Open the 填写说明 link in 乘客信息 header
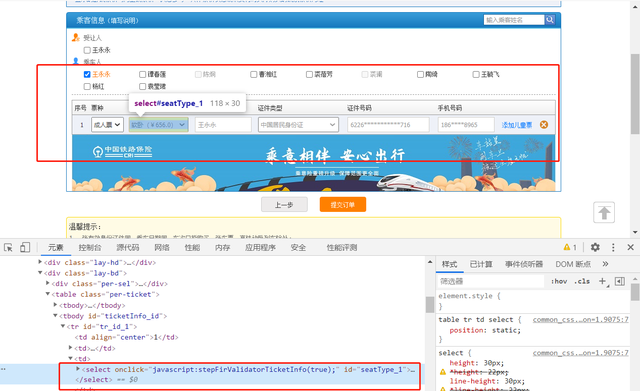This screenshot has height=391, width=640. click(x=124, y=20)
